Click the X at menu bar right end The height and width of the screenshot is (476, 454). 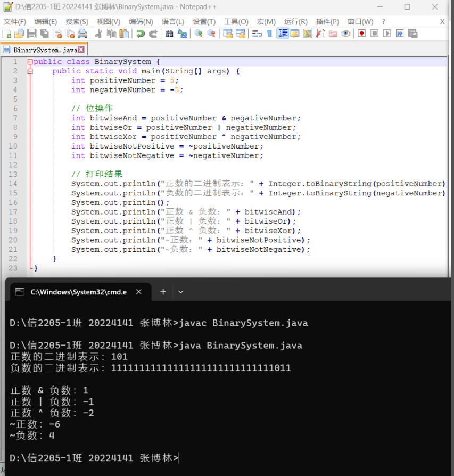(x=442, y=22)
